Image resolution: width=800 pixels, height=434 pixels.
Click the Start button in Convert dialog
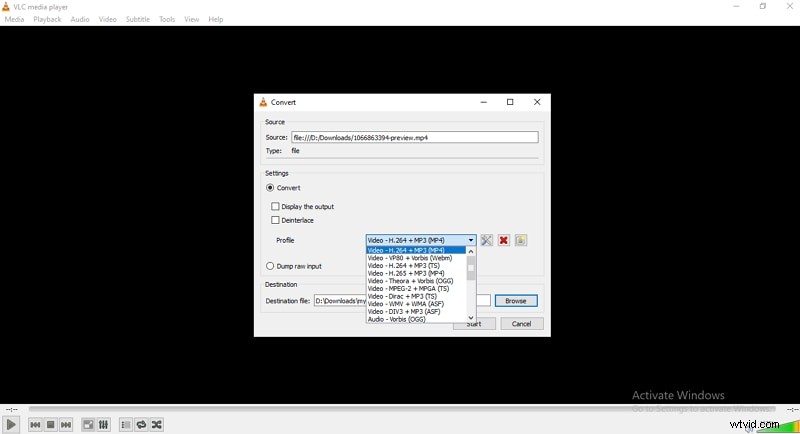click(x=474, y=324)
